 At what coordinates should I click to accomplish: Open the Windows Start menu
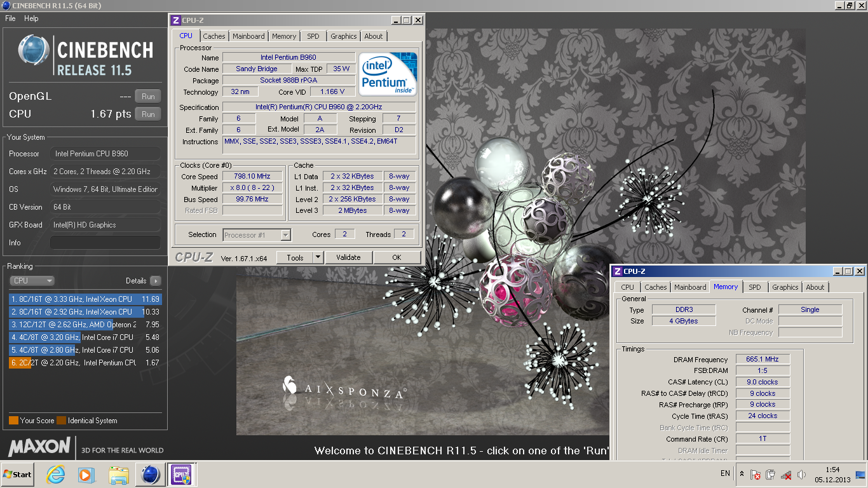(18, 475)
